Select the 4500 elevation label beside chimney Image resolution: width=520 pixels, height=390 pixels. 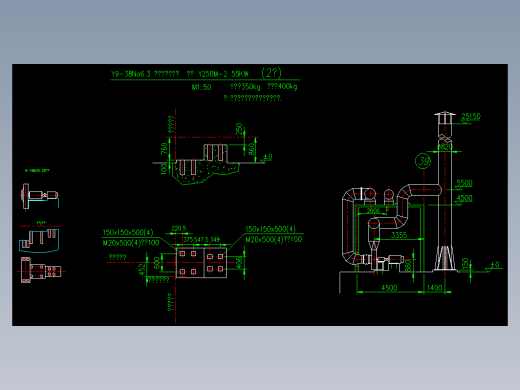pos(464,198)
